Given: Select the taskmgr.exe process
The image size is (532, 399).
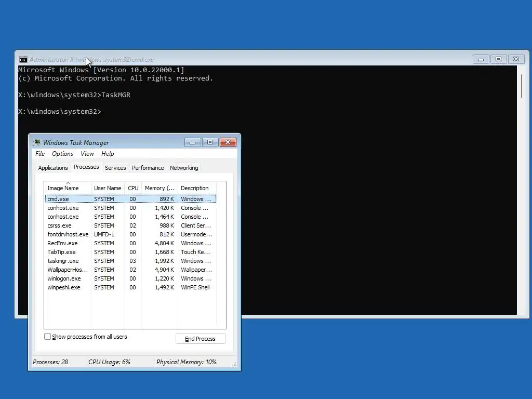Looking at the screenshot, I should click(x=130, y=261).
